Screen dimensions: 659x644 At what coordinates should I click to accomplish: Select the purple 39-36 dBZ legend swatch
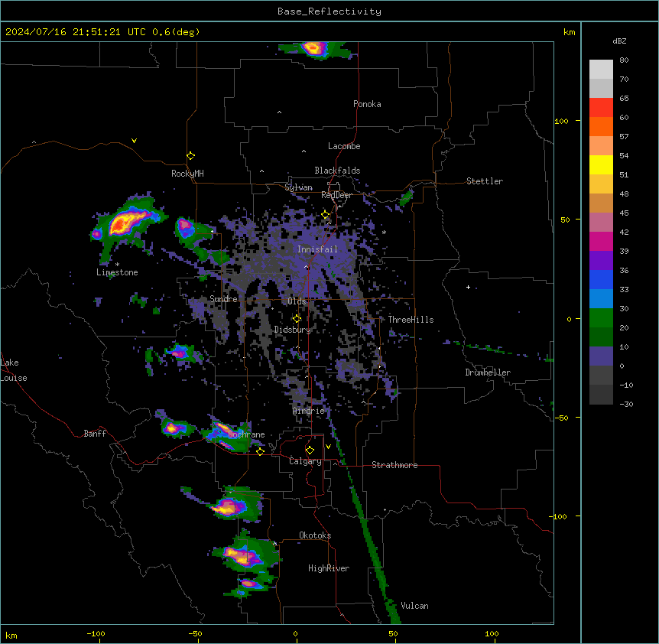601,261
